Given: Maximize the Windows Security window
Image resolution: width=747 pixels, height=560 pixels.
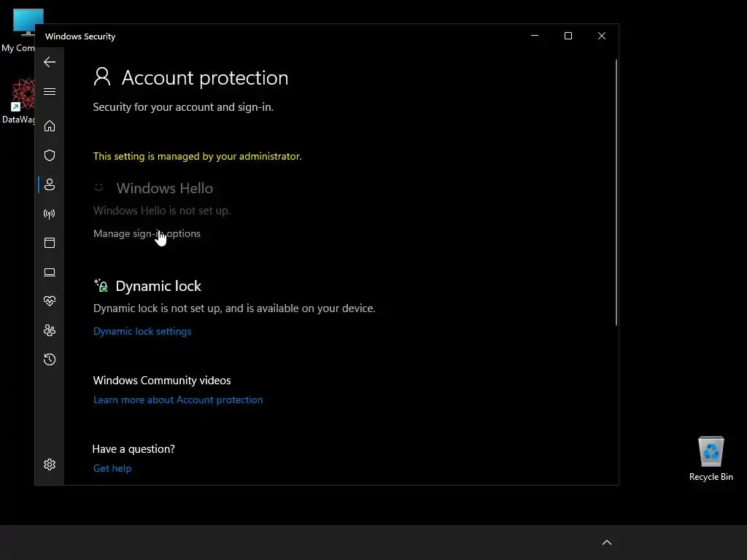Looking at the screenshot, I should [x=568, y=36].
